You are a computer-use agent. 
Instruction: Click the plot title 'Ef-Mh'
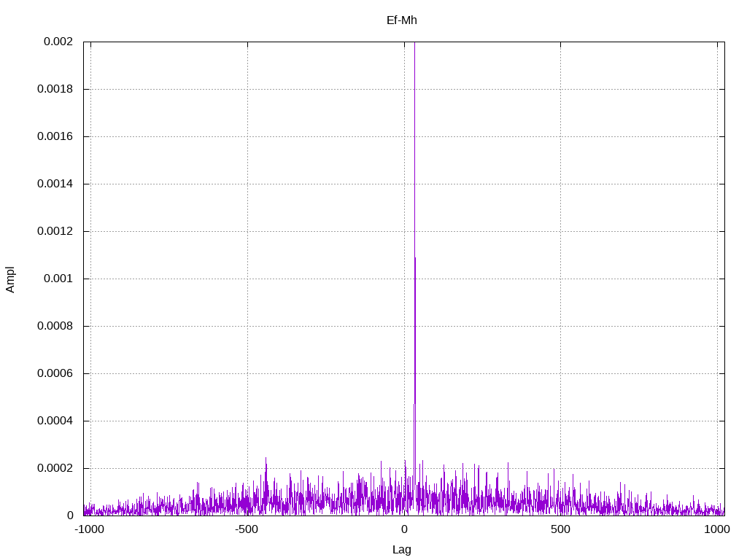point(402,20)
